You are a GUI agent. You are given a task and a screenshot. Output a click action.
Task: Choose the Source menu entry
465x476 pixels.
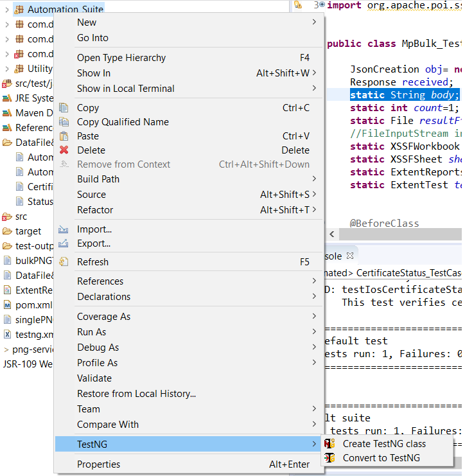[x=189, y=194]
